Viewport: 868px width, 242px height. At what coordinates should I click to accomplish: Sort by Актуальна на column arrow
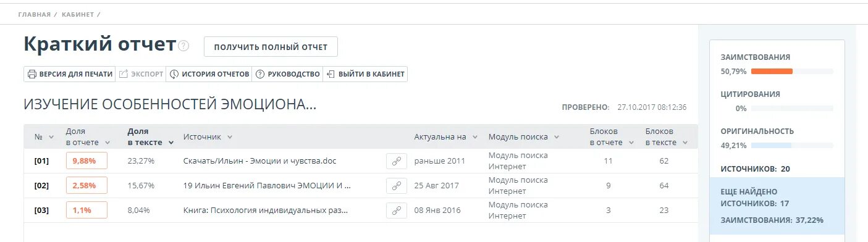pyautogui.click(x=475, y=137)
